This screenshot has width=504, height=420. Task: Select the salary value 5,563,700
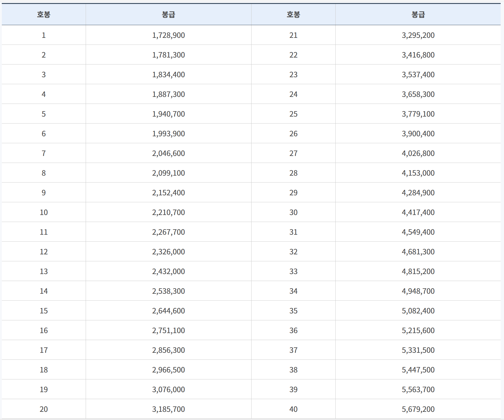418,389
